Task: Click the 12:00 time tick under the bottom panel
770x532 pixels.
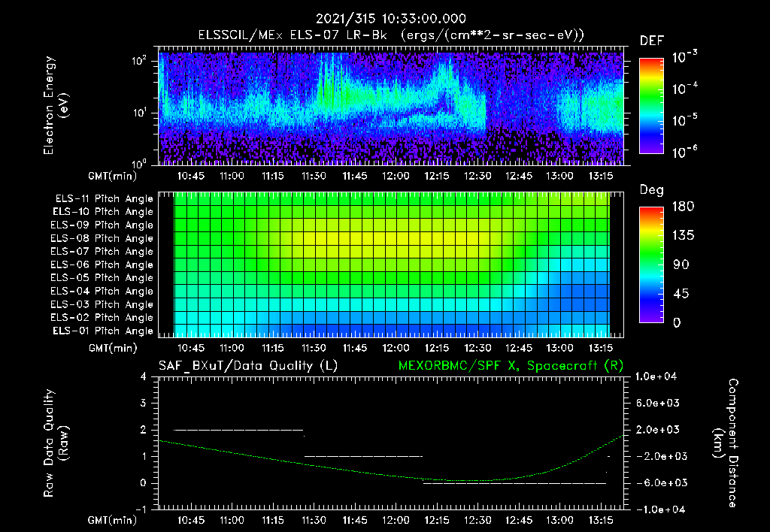Action: pyautogui.click(x=396, y=520)
